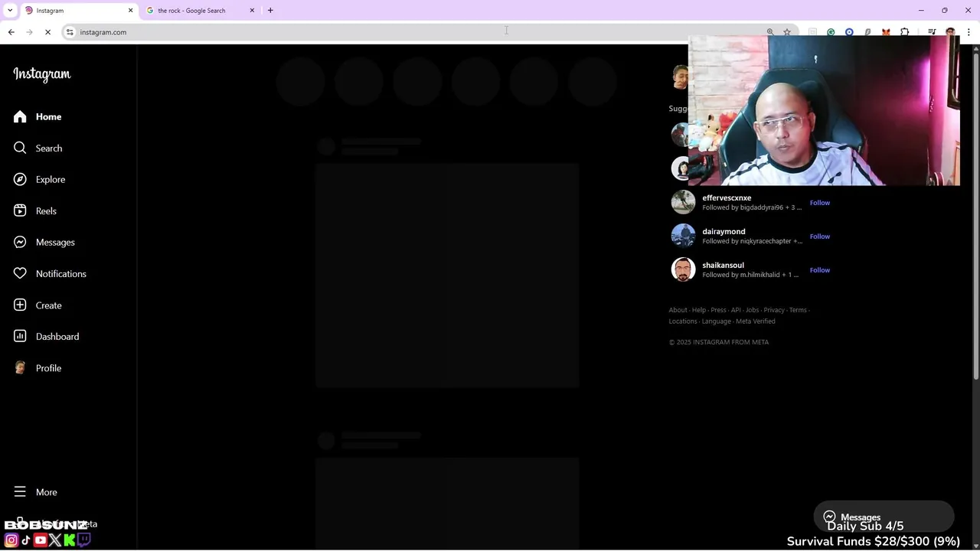Click the browser forward arrow

[29, 32]
